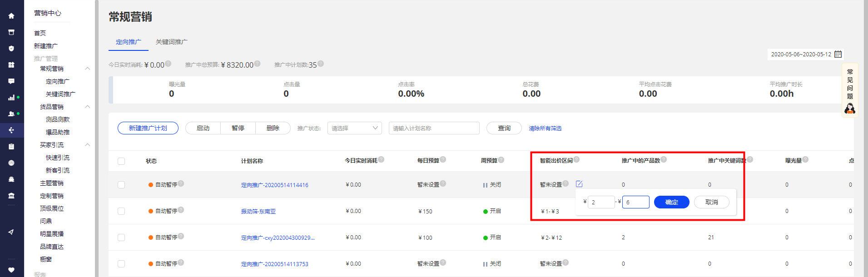The width and height of the screenshot is (868, 277).
Task: Click the clipboard icon in left sidebar
Action: 11,147
